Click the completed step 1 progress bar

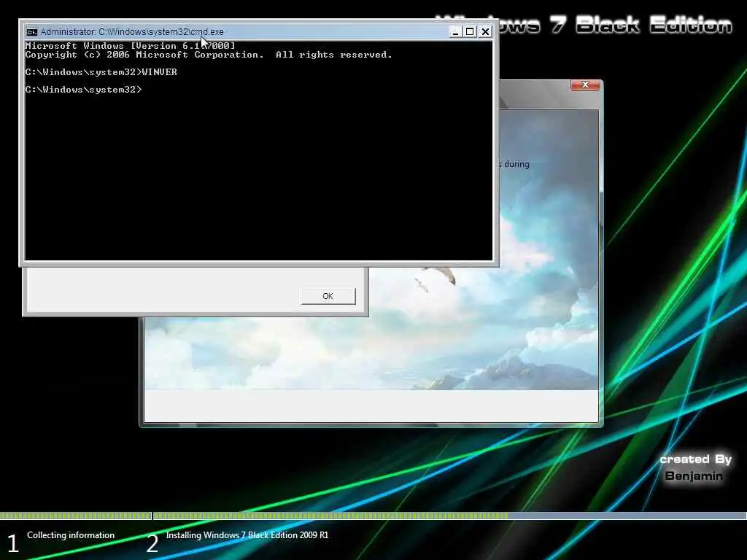(x=75, y=516)
